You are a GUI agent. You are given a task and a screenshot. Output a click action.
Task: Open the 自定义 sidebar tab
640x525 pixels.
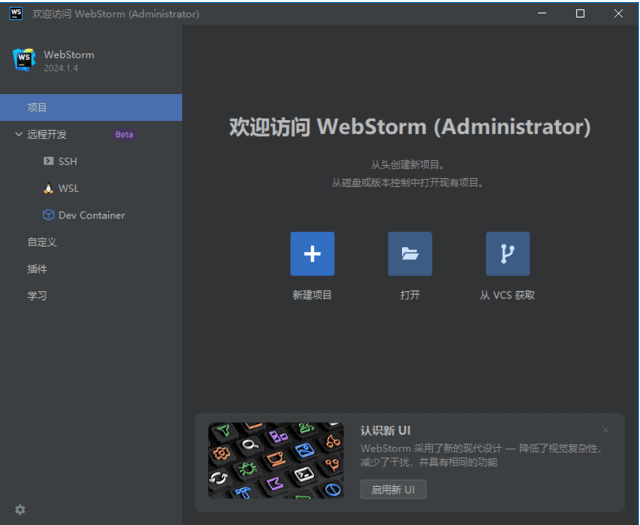(x=42, y=242)
